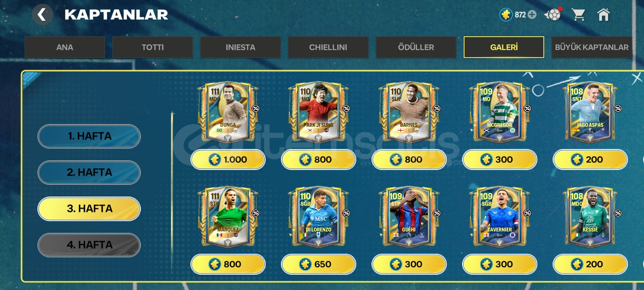Open the Marquez player card
The width and height of the screenshot is (644, 290).
[228, 217]
